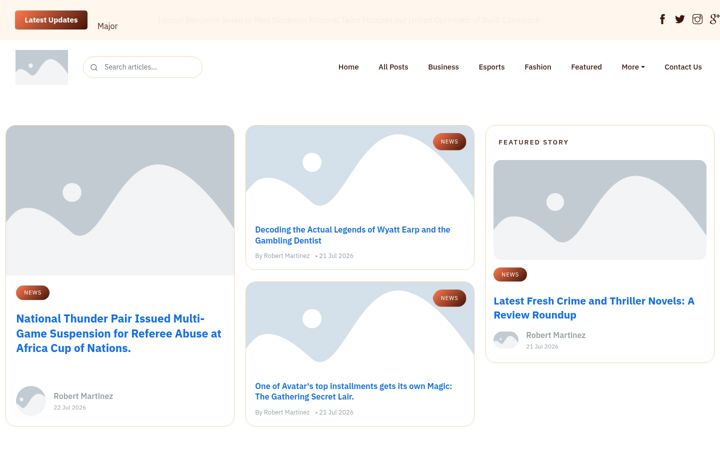Click the search magnifier icon
Viewport: 720px width, 450px height.
(94, 68)
